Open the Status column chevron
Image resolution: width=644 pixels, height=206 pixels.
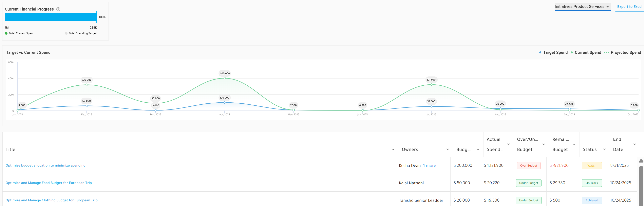pyautogui.click(x=604, y=149)
